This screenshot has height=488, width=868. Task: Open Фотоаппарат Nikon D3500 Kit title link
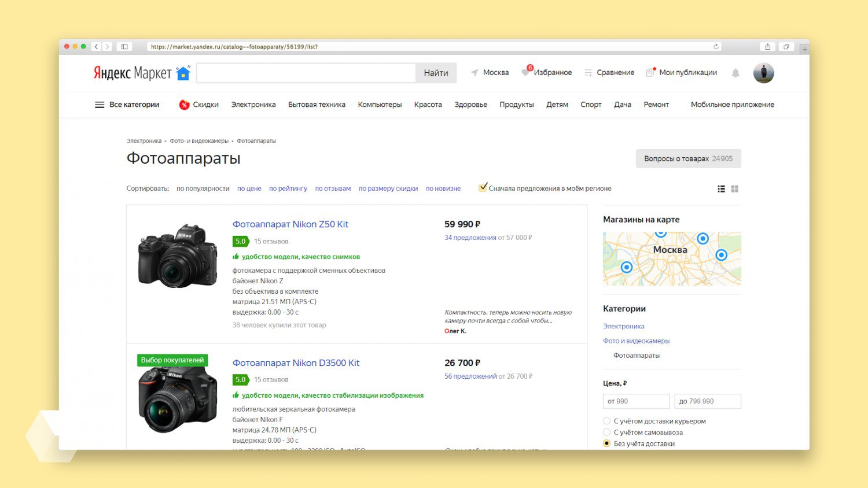tap(296, 363)
